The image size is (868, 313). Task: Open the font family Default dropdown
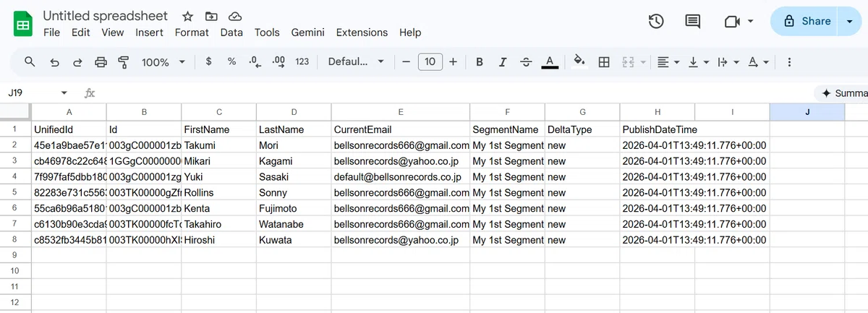coord(356,61)
